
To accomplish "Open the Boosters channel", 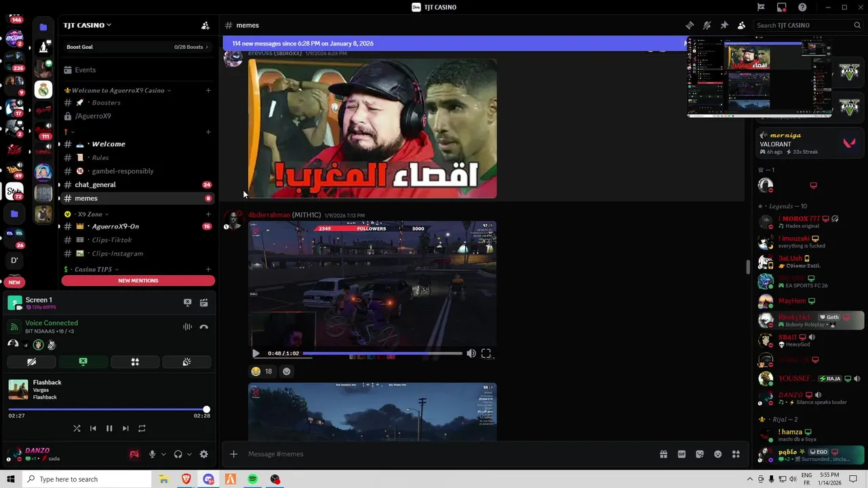I will (138, 102).
